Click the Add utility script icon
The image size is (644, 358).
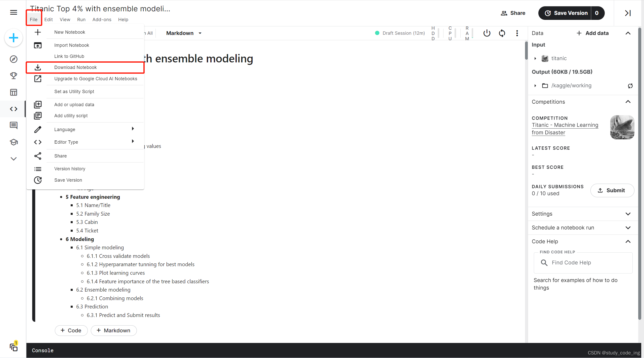click(38, 116)
